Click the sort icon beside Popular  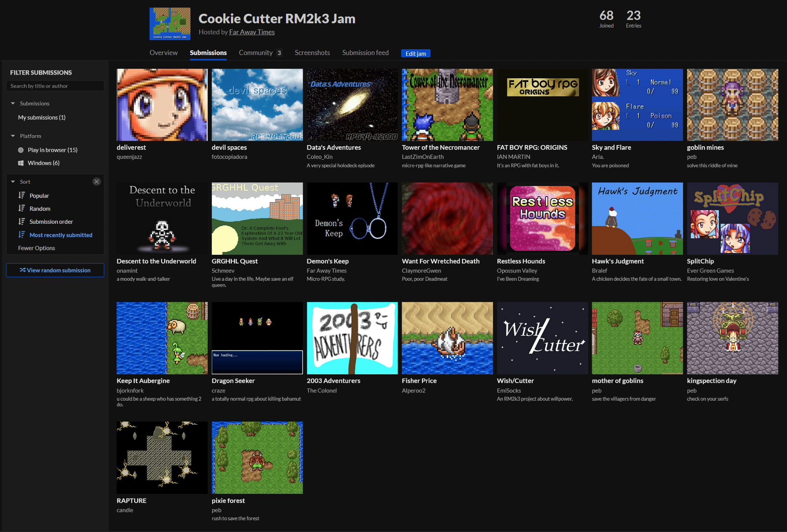coord(22,195)
